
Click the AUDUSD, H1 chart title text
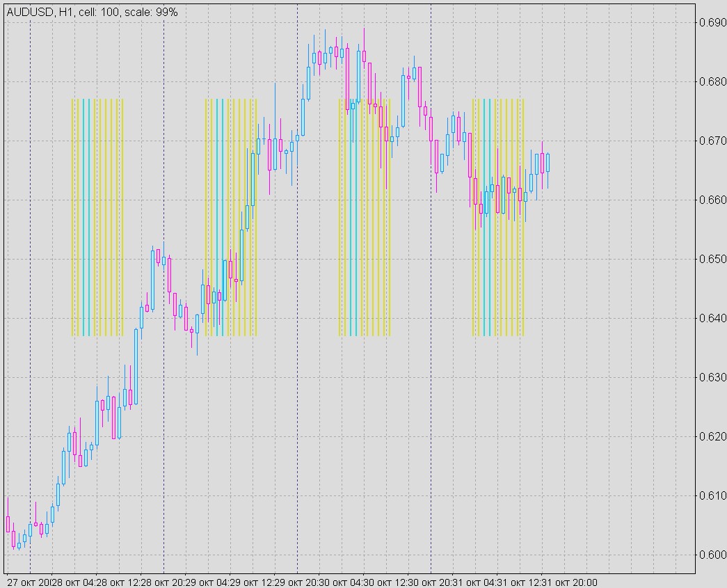pos(92,13)
